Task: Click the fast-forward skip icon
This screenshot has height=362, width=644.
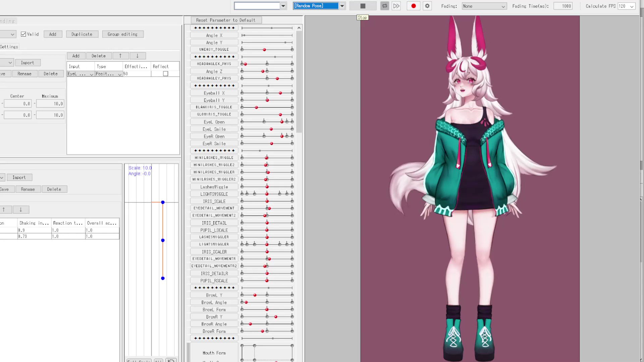Action: 396,6
